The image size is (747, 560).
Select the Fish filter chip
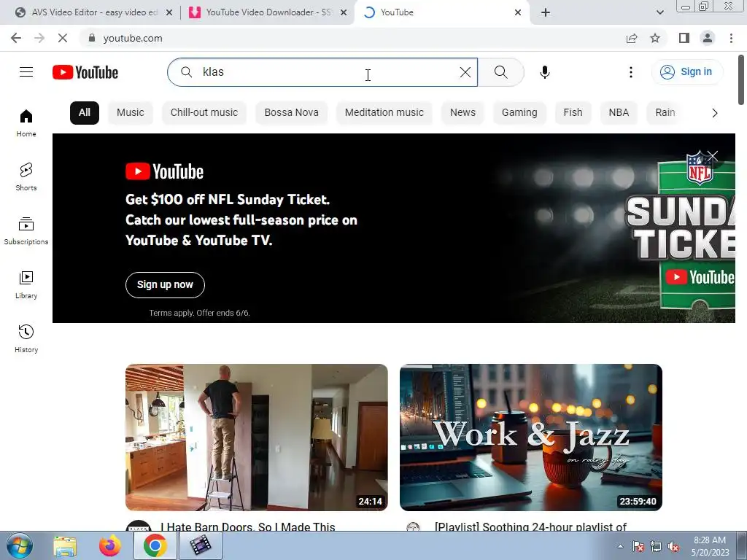pyautogui.click(x=573, y=113)
